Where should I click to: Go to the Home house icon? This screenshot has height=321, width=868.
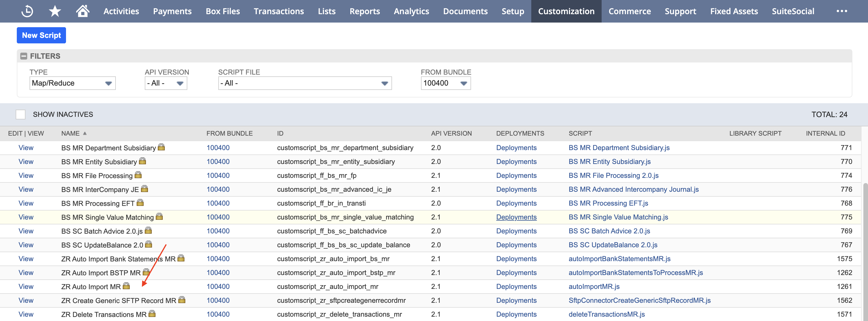coord(83,11)
